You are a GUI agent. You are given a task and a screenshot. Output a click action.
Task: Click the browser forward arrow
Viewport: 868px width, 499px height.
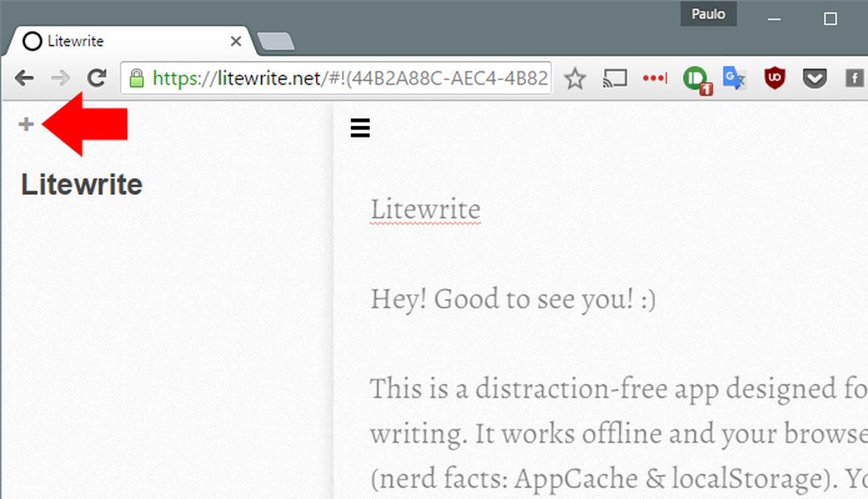[x=60, y=78]
